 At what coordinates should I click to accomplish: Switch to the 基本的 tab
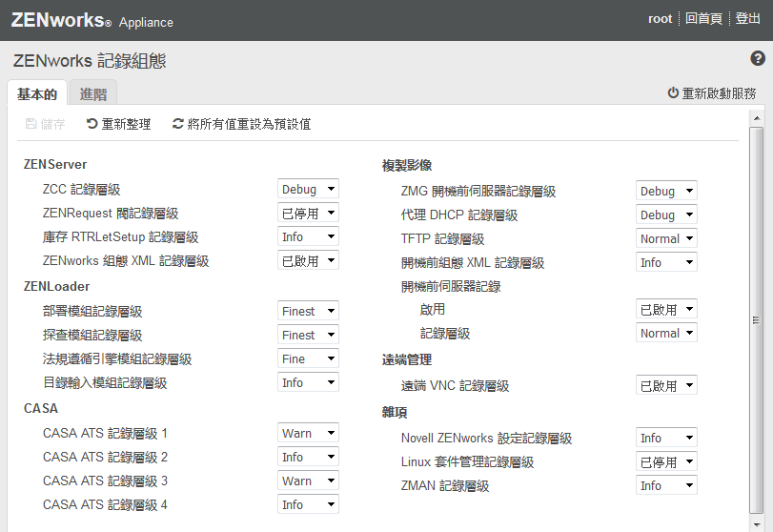37,93
